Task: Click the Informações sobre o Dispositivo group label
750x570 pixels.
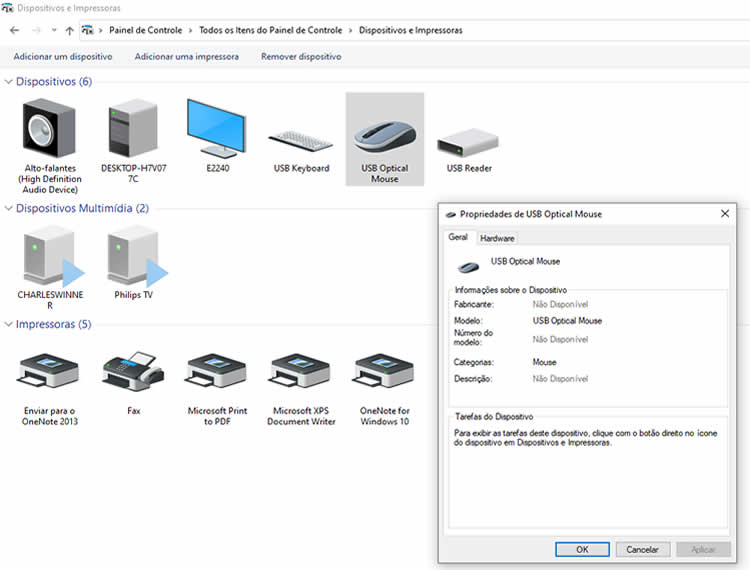Action: pyautogui.click(x=510, y=290)
